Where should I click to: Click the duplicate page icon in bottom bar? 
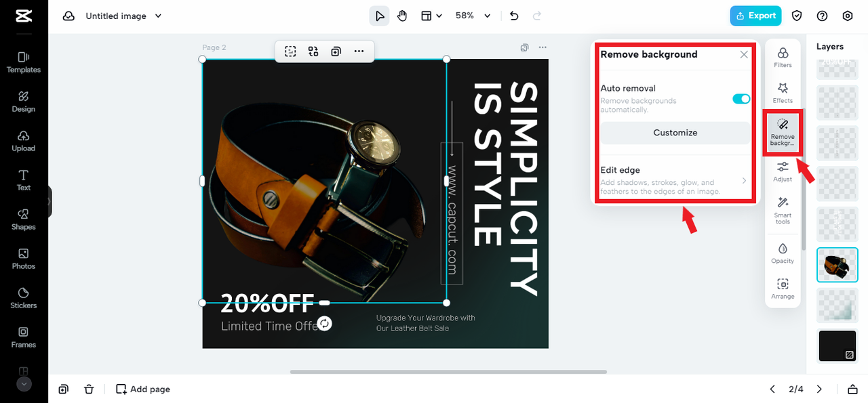[63, 389]
